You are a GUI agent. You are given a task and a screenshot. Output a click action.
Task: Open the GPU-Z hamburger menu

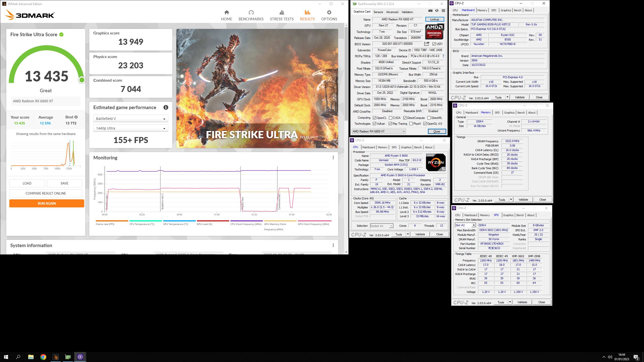click(444, 11)
